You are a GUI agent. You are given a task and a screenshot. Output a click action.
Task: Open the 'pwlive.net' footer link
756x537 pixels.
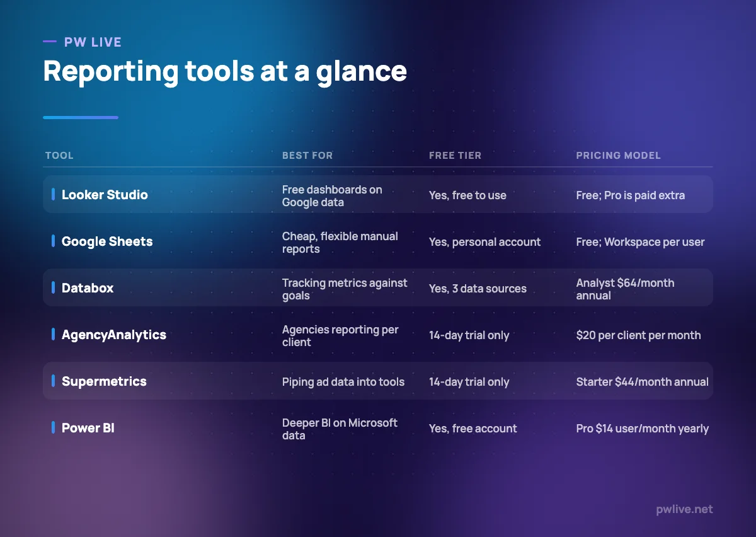coord(684,509)
